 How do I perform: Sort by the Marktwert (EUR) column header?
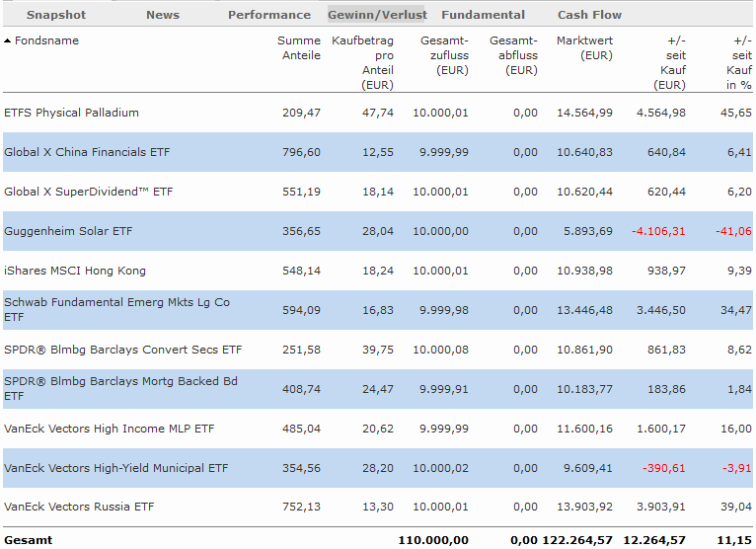tap(584, 48)
